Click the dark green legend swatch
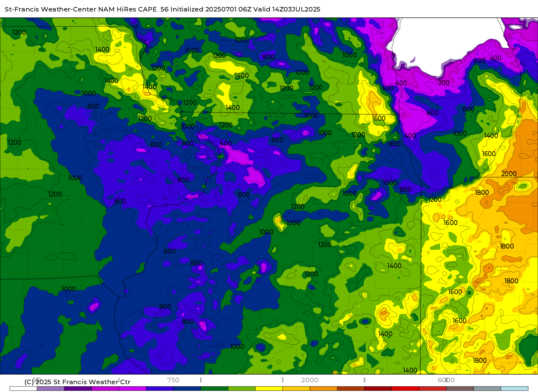 (214, 389)
